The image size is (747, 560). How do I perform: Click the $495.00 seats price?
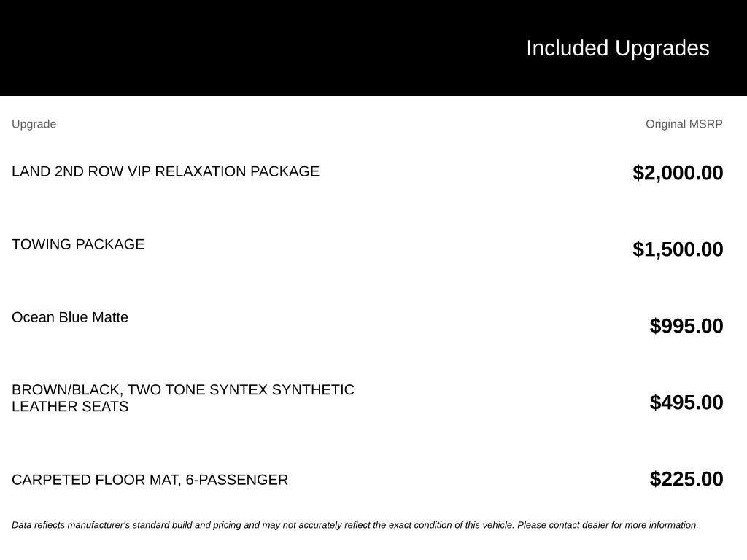pos(686,402)
